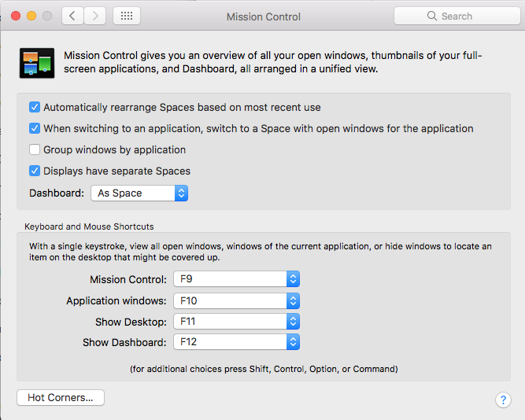Uncheck Displays have separate Spaces
The image size is (525, 420).
(x=35, y=171)
